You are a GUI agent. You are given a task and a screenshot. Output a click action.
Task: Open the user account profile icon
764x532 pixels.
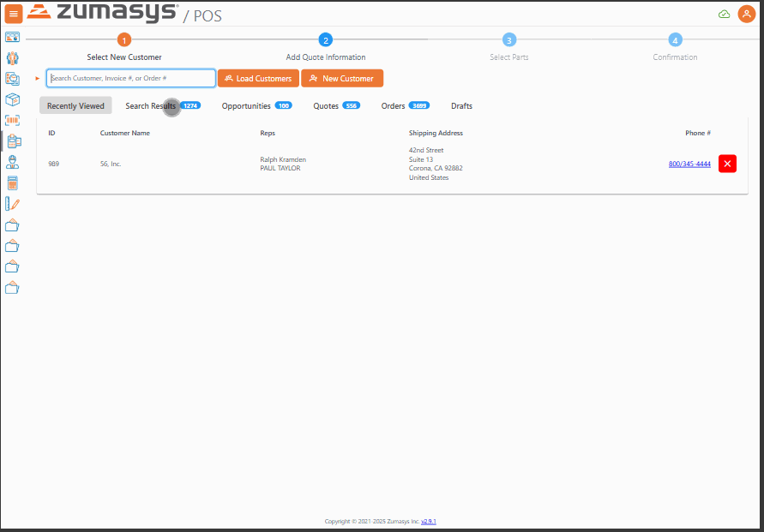(746, 14)
